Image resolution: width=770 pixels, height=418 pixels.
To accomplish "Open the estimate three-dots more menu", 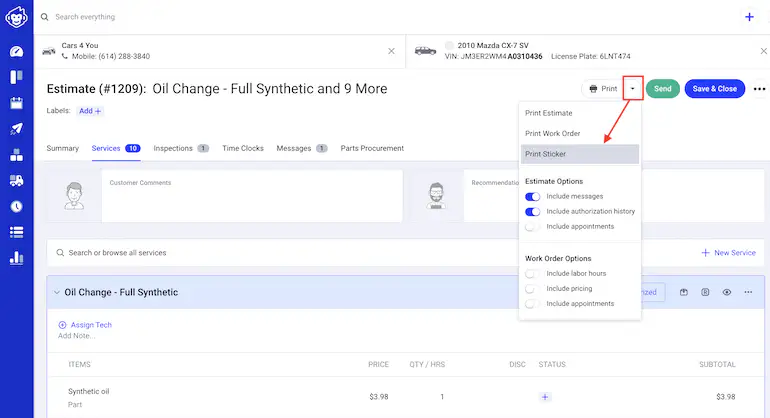I will 759,89.
